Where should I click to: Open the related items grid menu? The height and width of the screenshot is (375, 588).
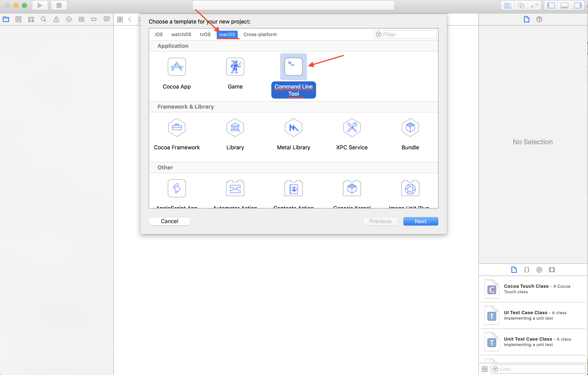coord(120,20)
